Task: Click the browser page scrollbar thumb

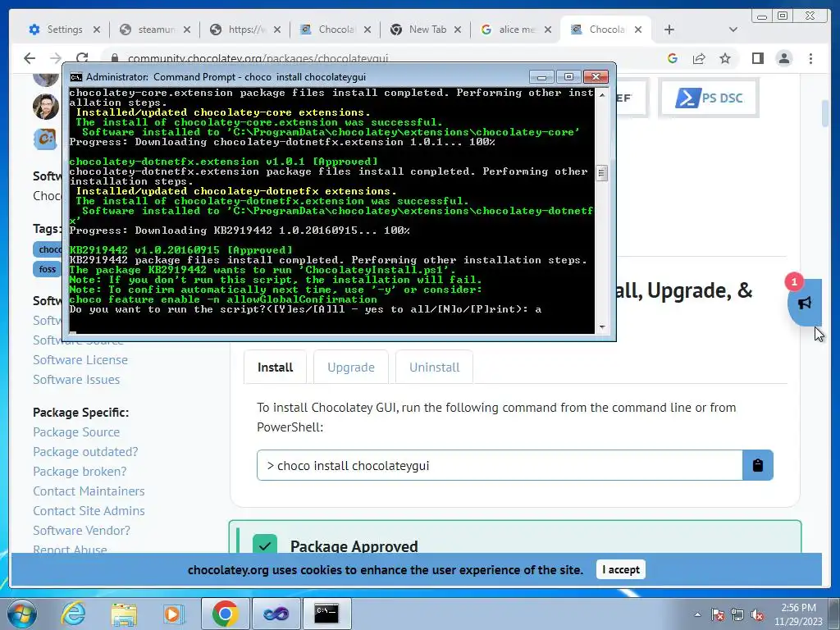Action: tap(825, 113)
